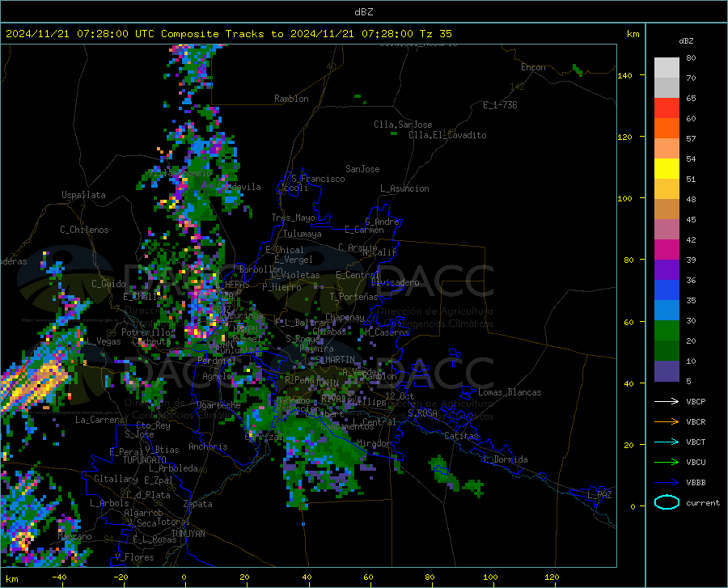
Task: Click the SanJose map label
Action: [x=362, y=169]
